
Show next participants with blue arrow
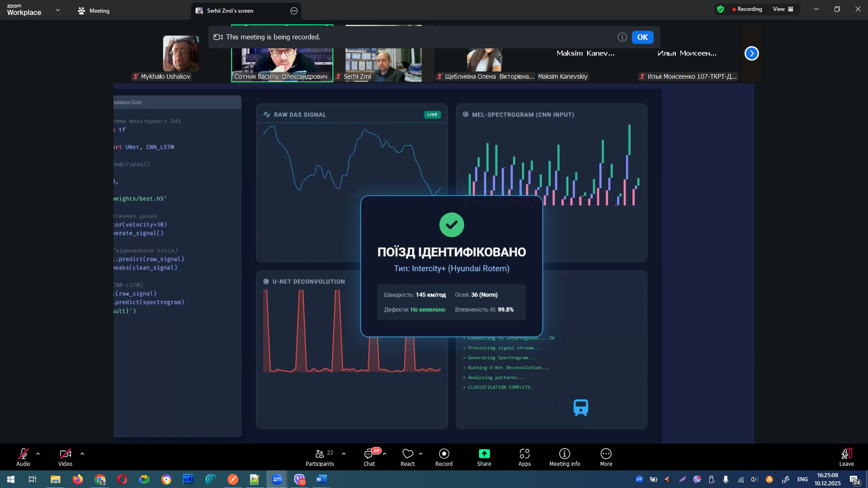click(751, 53)
